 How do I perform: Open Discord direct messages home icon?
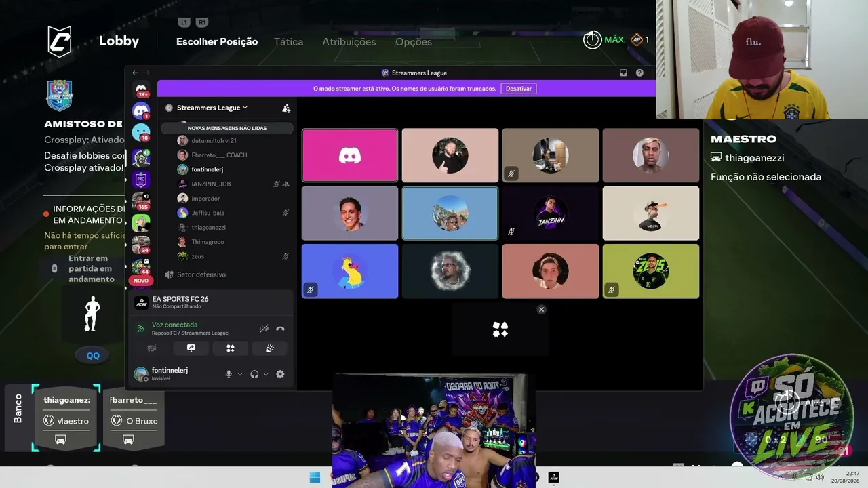pos(141,89)
